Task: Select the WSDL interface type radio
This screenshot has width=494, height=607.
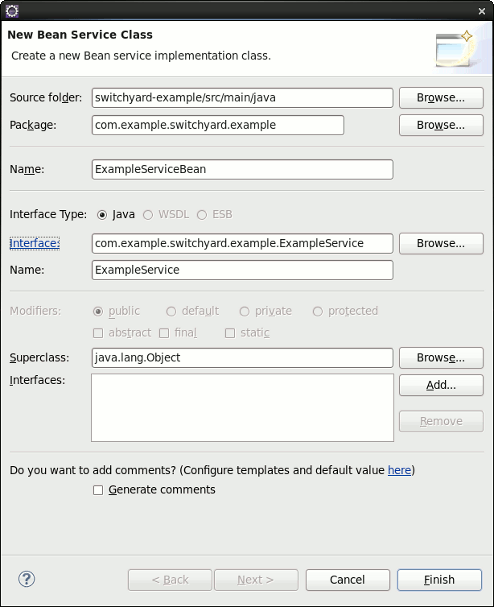Action: tap(148, 215)
